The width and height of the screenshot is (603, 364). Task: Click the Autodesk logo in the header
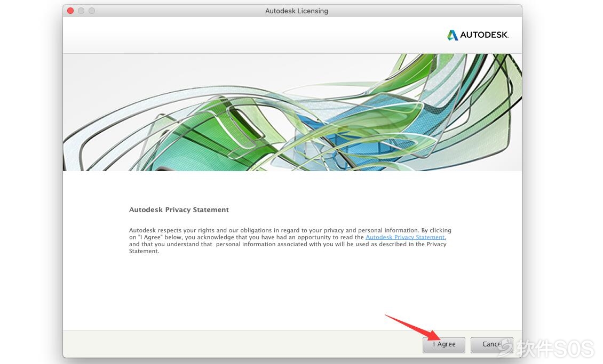478,35
